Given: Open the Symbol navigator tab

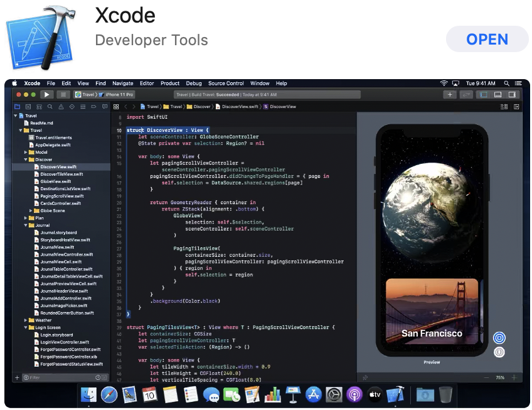Looking at the screenshot, I should (x=39, y=107).
